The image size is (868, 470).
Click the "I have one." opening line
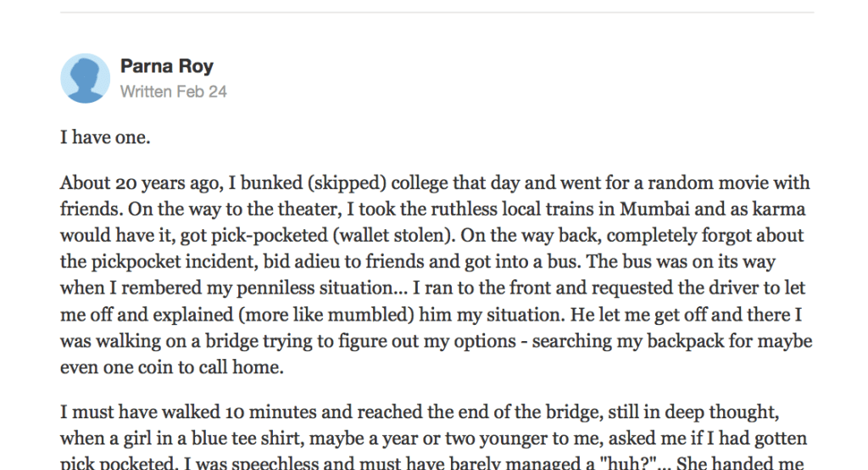tap(105, 137)
